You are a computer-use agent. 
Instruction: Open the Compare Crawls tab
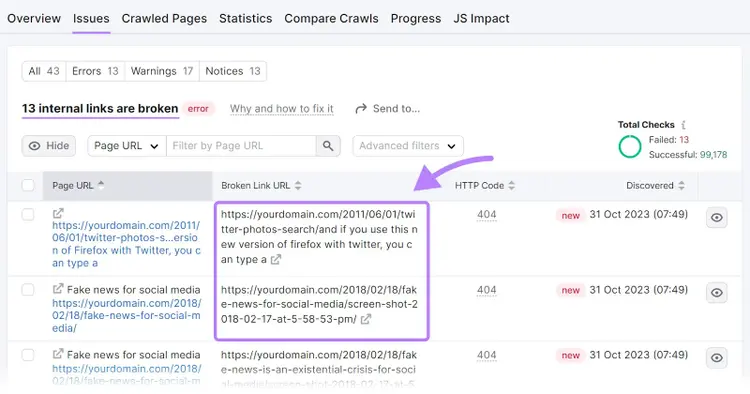point(331,19)
